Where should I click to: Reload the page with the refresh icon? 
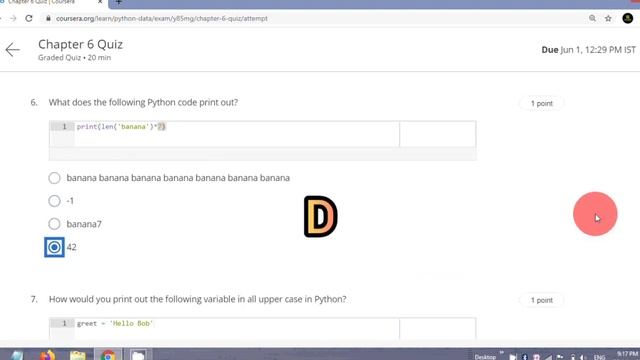[29, 18]
